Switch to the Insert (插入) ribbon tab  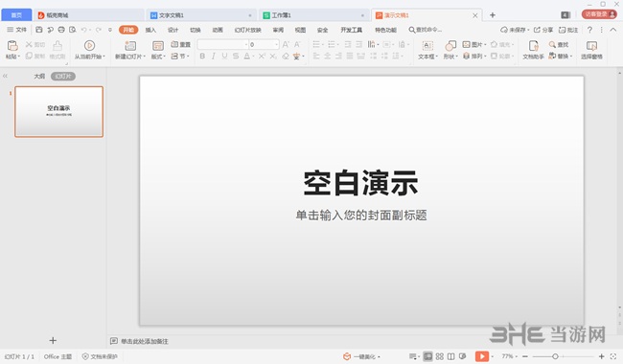tap(150, 30)
